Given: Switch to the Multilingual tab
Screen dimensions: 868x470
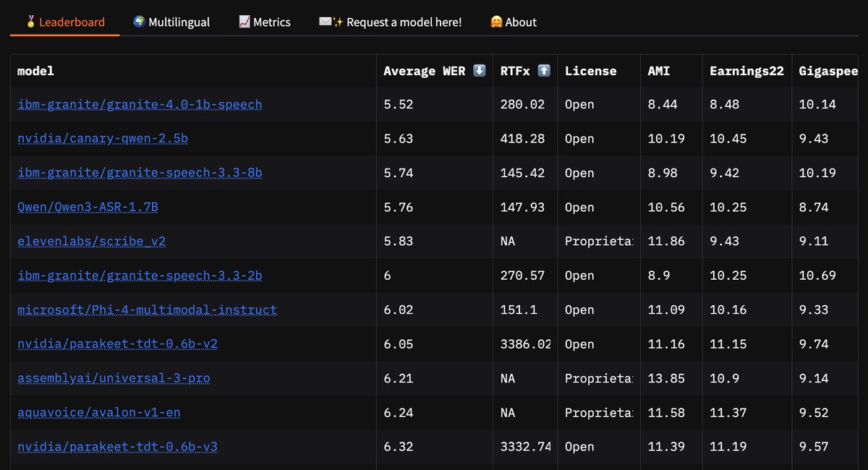Looking at the screenshot, I should click(x=171, y=22).
